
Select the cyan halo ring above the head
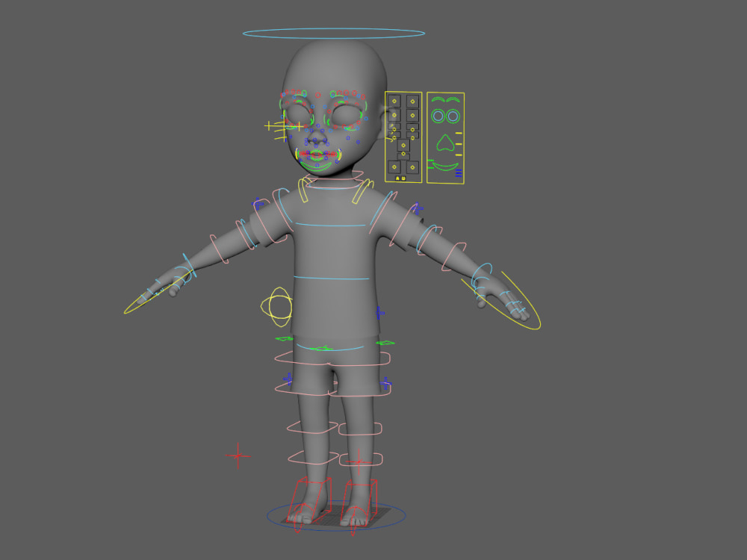(x=333, y=34)
